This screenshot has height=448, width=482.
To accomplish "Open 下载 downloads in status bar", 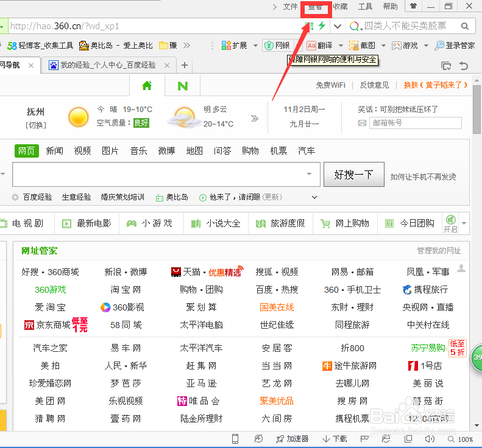I will pos(335,439).
